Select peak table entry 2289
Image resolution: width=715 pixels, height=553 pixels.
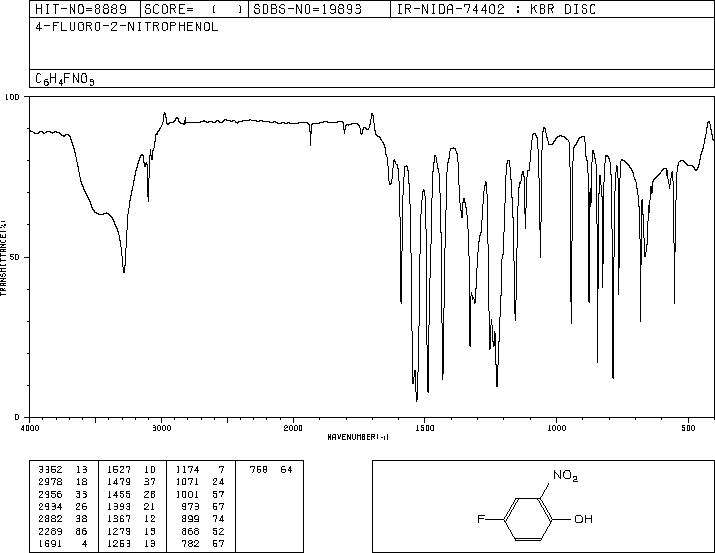point(50,531)
